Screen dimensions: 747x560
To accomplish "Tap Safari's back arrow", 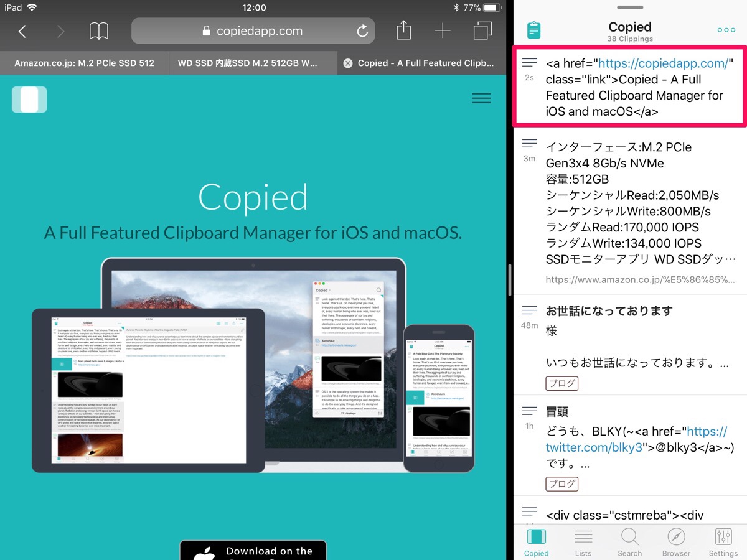I will pyautogui.click(x=22, y=31).
